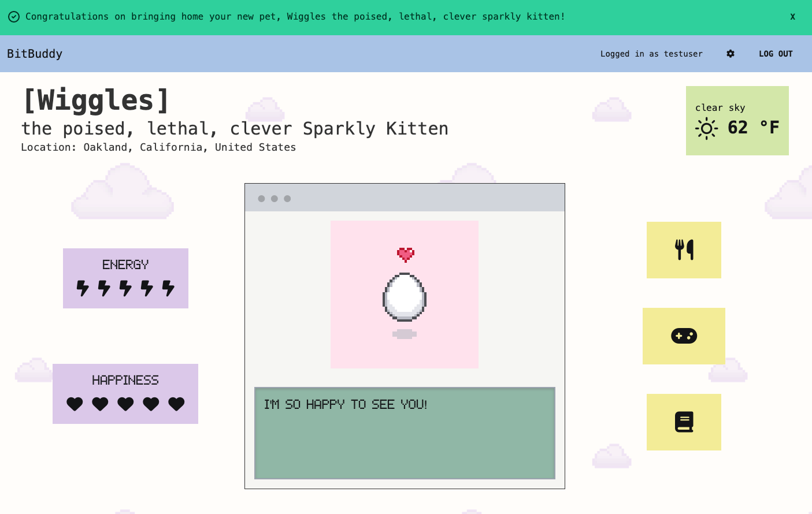Screen dimensions: 812x514
Task: Click the checkmark icon in the green banner
Action: coord(13,17)
